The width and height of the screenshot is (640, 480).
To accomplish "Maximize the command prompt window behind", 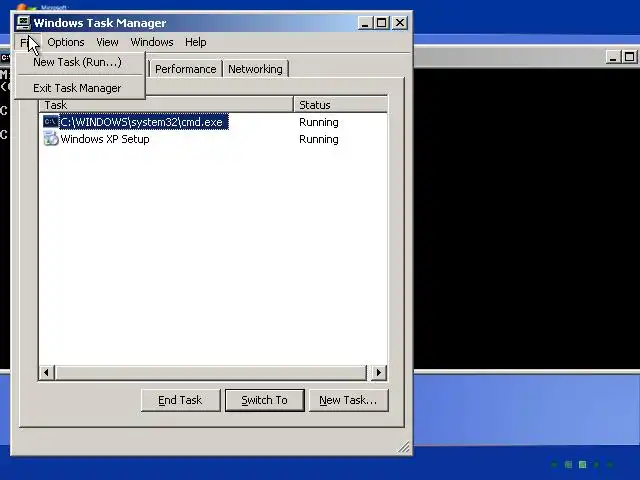I will click(630, 57).
